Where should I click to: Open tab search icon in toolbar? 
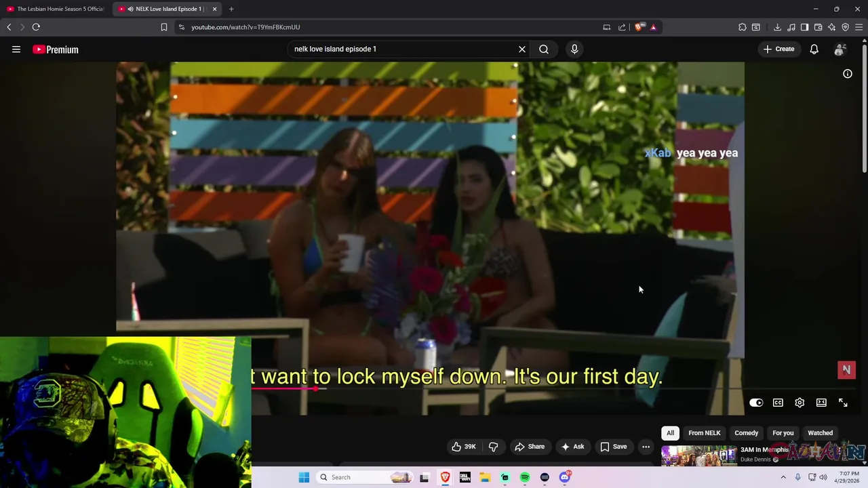756,27
